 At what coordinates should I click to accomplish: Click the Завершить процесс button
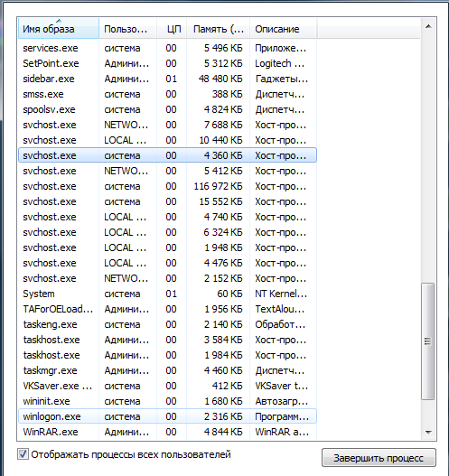(379, 458)
